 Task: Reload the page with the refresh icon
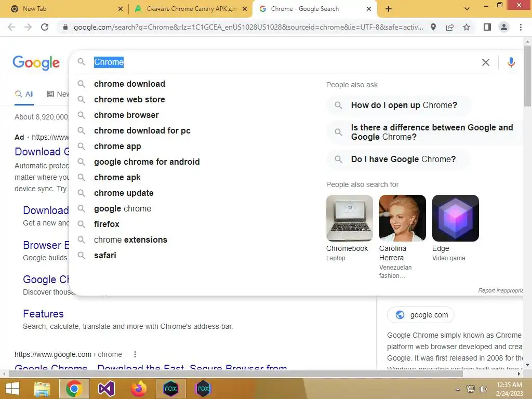pyautogui.click(x=45, y=27)
